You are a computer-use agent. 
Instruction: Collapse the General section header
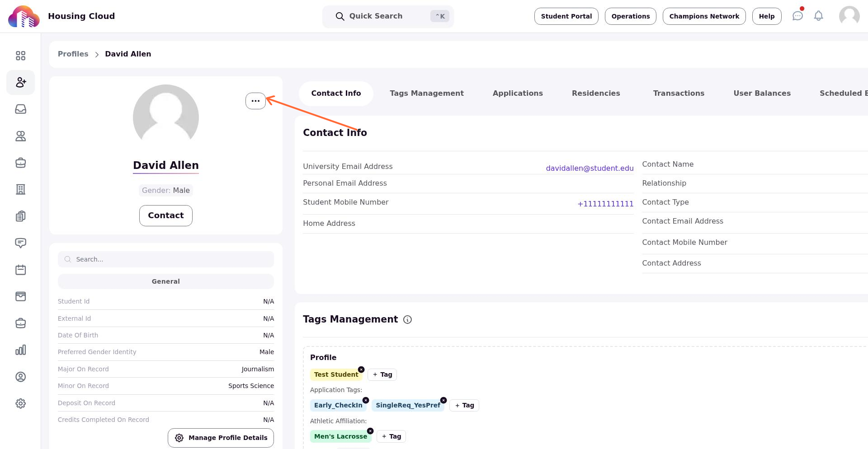click(166, 281)
